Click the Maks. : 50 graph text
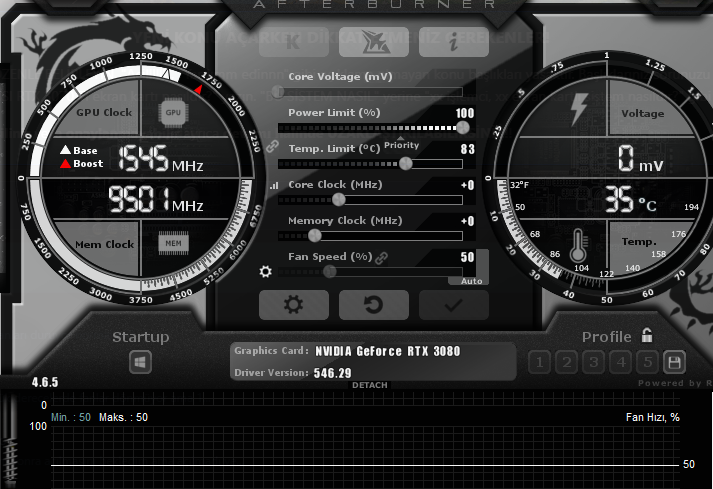This screenshot has width=713, height=489. (x=123, y=417)
